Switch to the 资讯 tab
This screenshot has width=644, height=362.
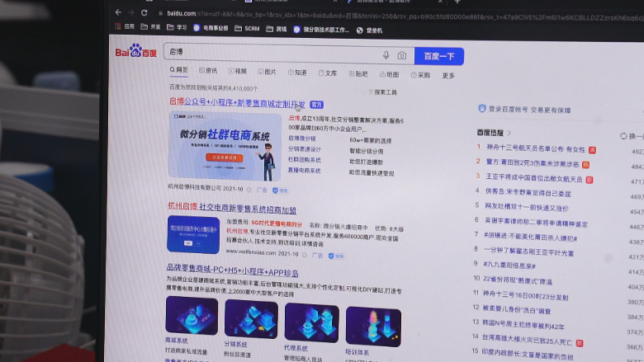tap(208, 71)
